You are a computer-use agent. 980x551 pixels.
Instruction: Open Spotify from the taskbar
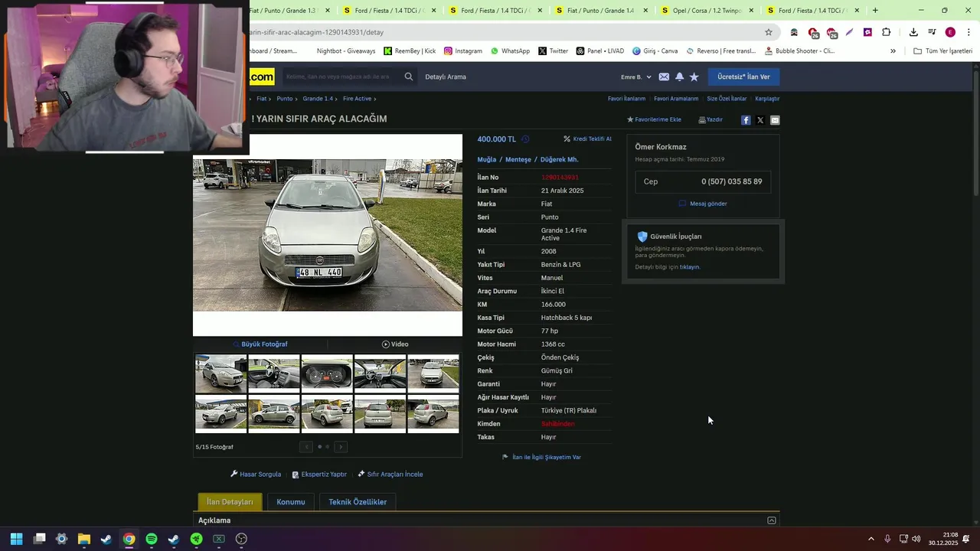point(152,539)
